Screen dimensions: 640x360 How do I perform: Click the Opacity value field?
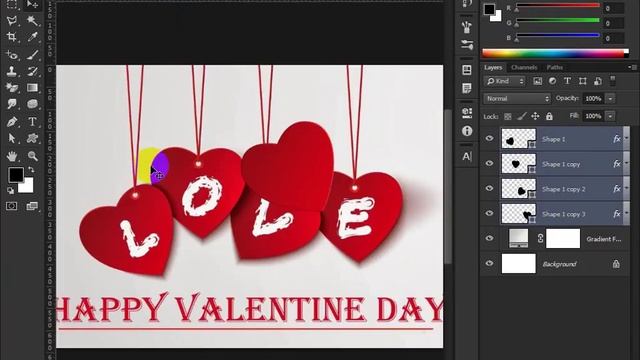coord(593,99)
